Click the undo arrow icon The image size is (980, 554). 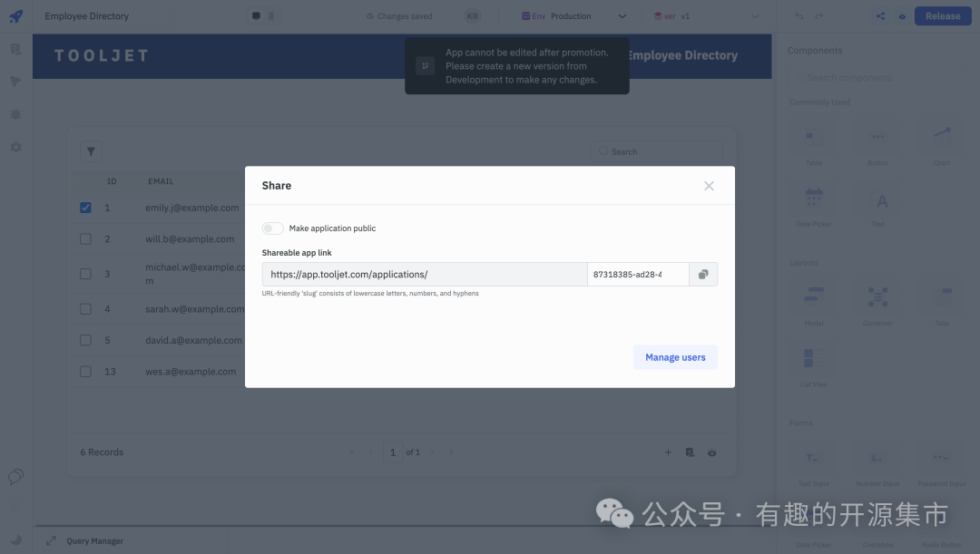pyautogui.click(x=799, y=16)
